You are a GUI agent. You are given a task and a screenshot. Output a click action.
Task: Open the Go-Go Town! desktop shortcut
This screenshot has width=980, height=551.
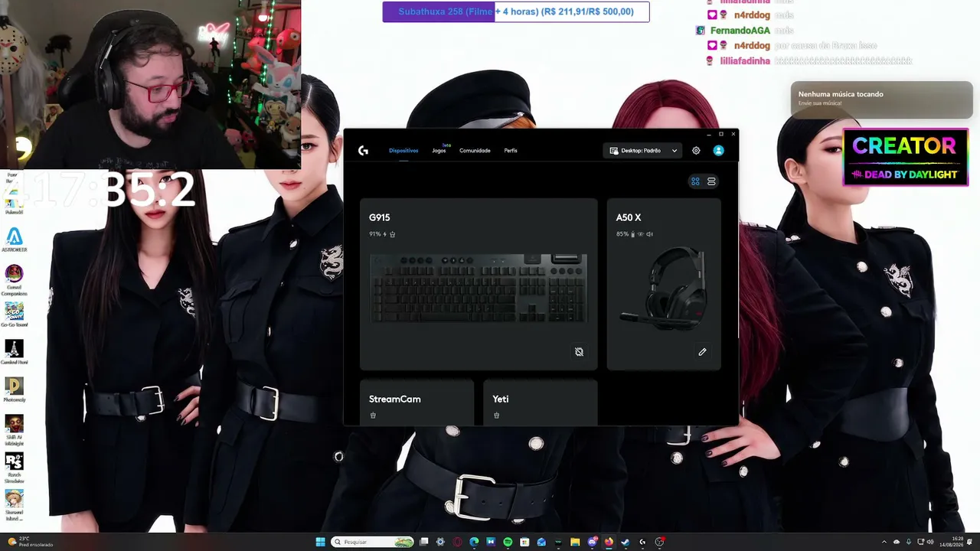click(x=14, y=315)
